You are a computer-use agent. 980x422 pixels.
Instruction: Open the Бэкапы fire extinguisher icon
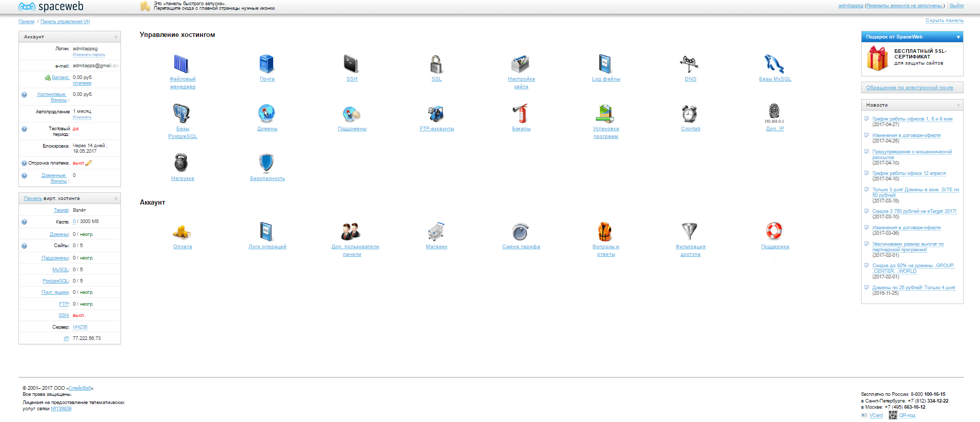(x=520, y=114)
